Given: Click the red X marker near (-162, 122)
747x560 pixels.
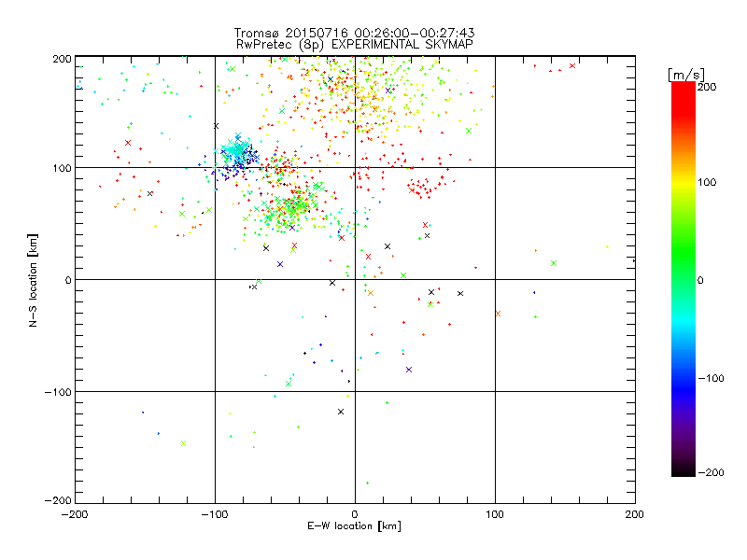Looking at the screenshot, I should tap(128, 143).
